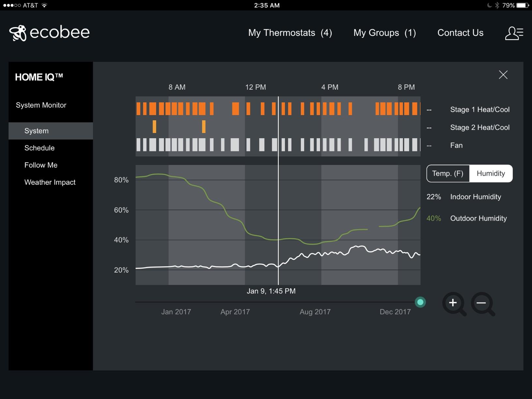Tap the battery indicator in status bar

coord(523,5)
